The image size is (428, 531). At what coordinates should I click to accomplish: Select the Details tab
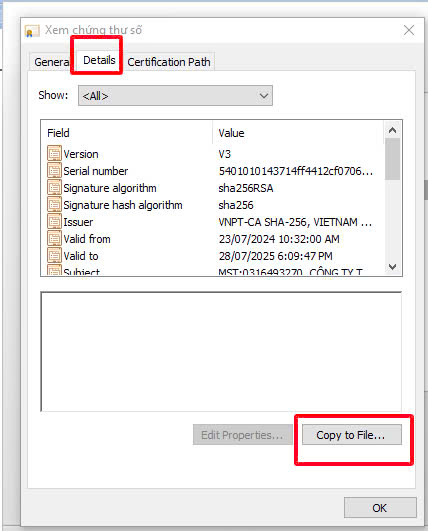pyautogui.click(x=99, y=60)
